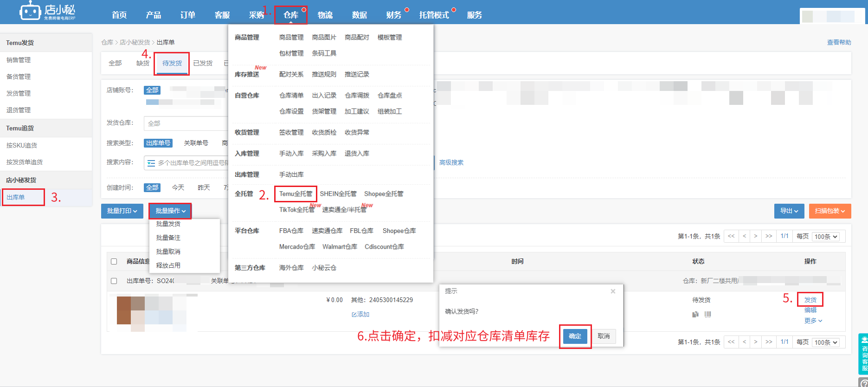
Task: Go to first page in top pagination
Action: tap(731, 236)
